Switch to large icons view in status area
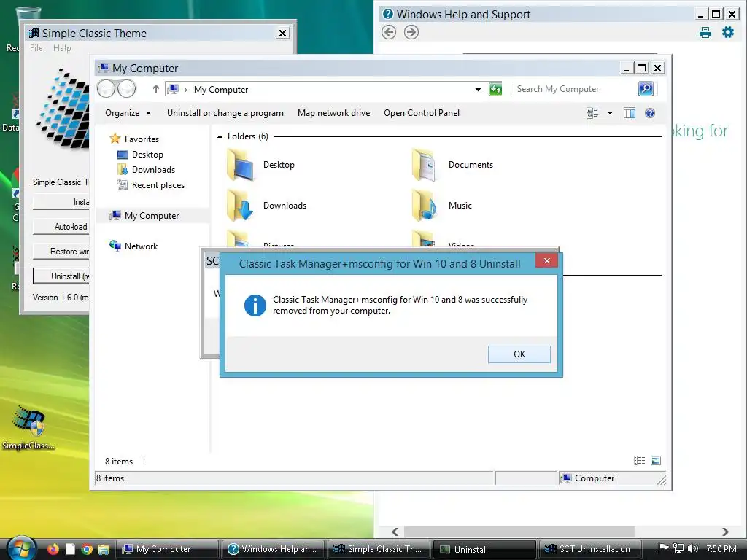 tap(656, 461)
